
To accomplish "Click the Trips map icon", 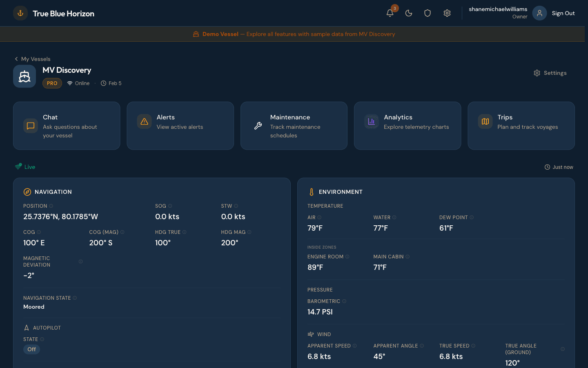I will 485,121.
